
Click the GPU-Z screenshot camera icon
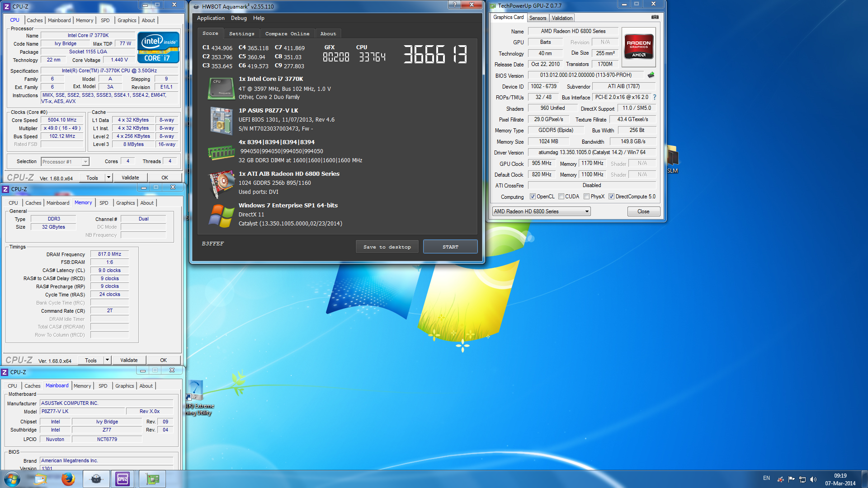pyautogui.click(x=655, y=17)
